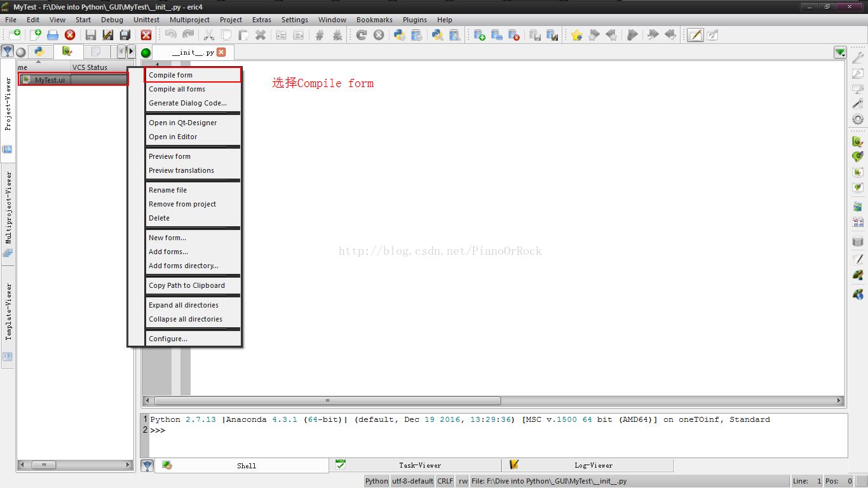Click the globe web browser icon, right sidebar
Viewport: 868px width, 488px height.
pyautogui.click(x=858, y=294)
